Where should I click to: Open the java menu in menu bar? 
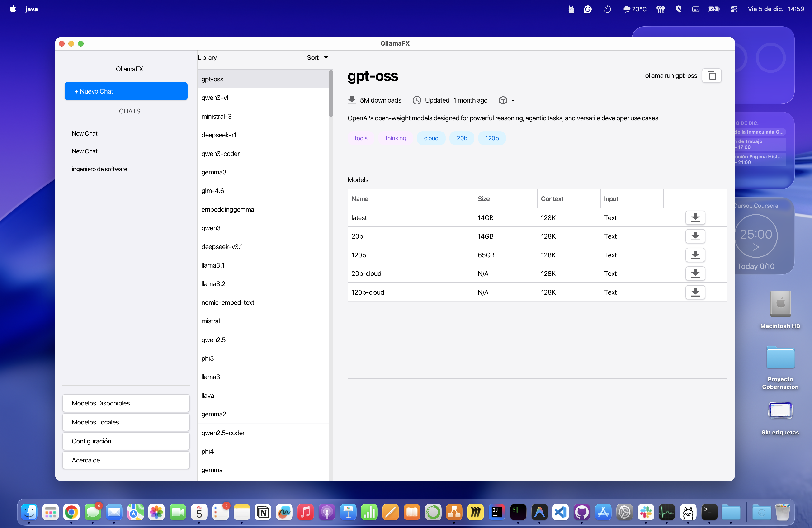pos(31,9)
